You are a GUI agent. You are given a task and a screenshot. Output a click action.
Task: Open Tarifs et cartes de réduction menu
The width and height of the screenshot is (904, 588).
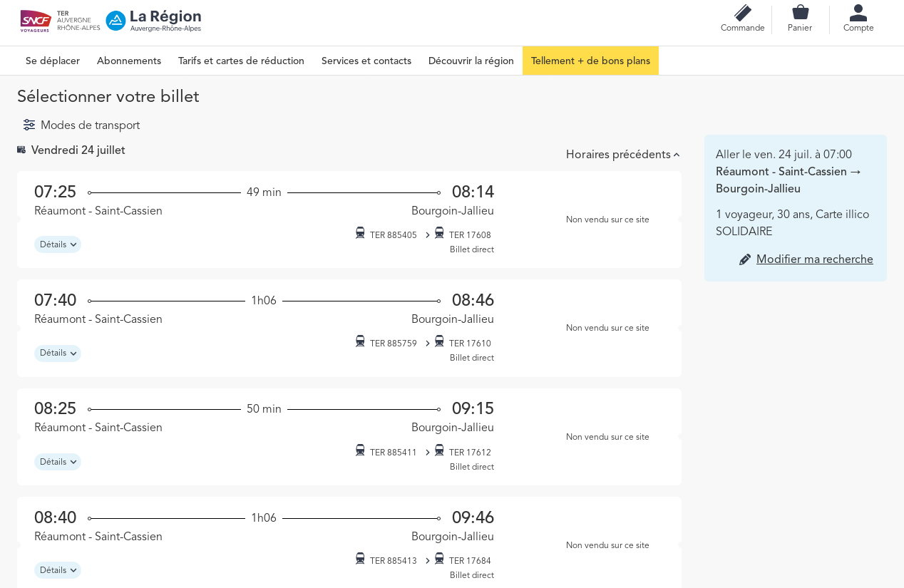(x=241, y=61)
